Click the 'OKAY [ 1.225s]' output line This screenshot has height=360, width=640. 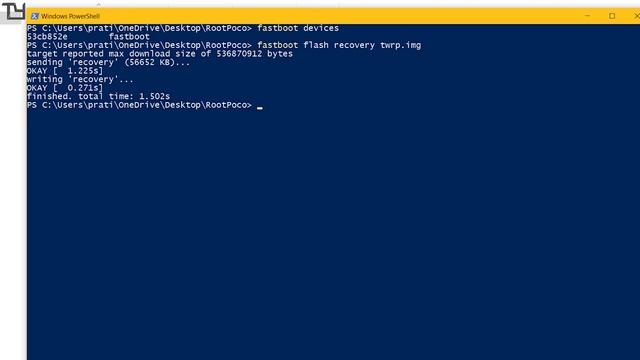65,71
